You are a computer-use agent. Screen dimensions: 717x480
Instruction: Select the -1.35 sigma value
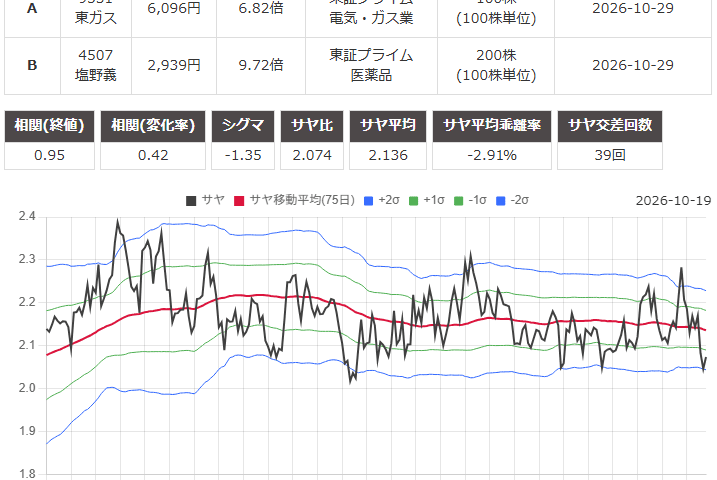click(x=243, y=155)
